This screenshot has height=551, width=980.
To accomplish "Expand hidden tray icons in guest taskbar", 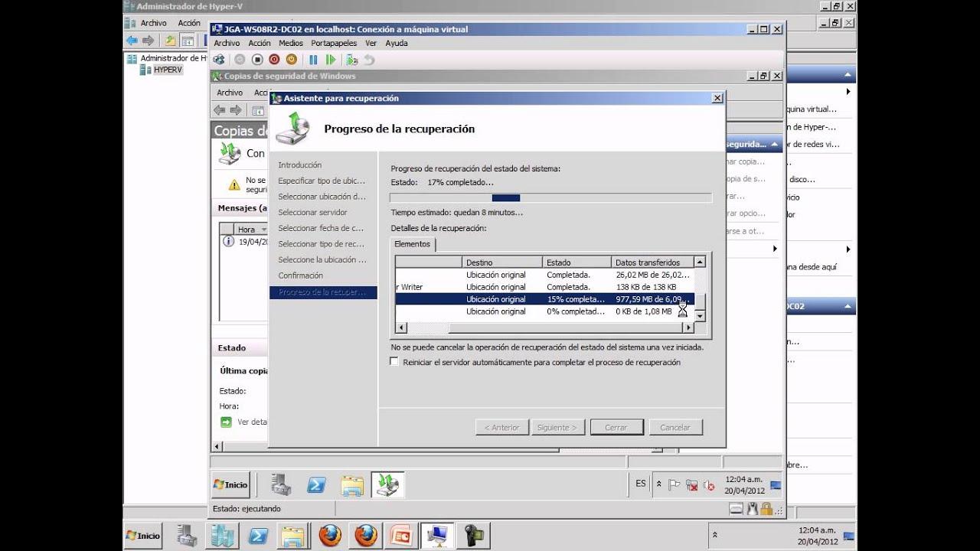I will (x=659, y=484).
